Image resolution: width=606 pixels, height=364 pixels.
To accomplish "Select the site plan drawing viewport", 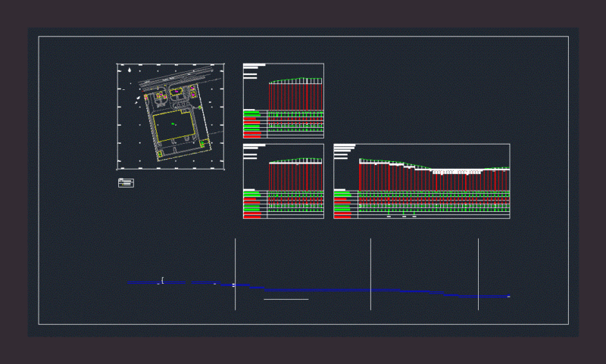I will 170,117.
